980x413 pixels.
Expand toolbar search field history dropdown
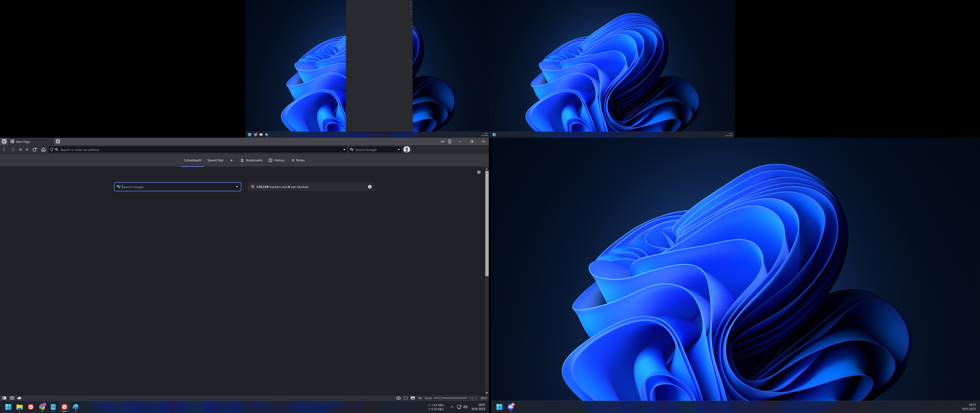399,150
